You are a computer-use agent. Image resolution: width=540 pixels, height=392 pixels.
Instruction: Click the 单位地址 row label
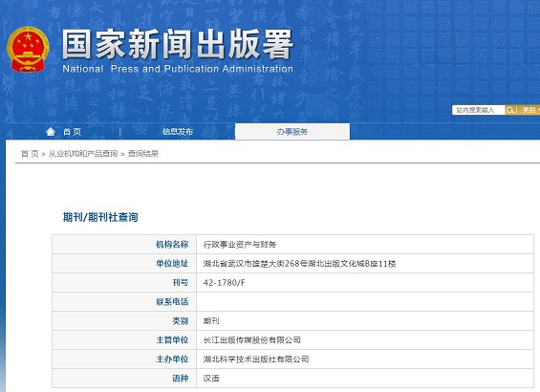pos(172,264)
